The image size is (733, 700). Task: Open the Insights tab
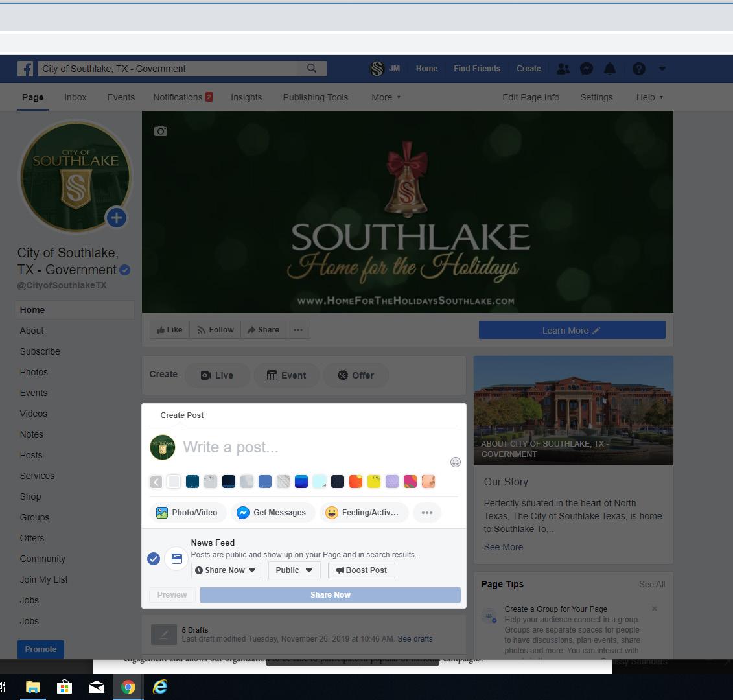click(246, 97)
